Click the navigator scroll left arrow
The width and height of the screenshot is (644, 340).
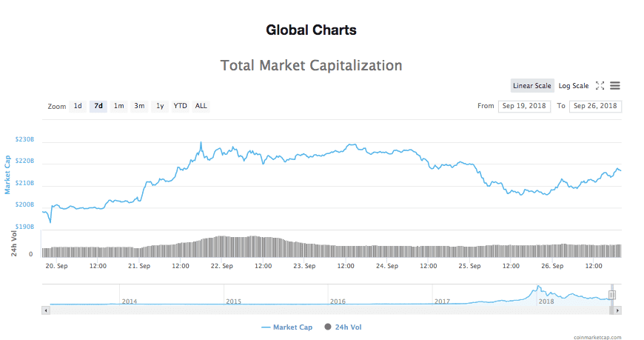tap(46, 310)
